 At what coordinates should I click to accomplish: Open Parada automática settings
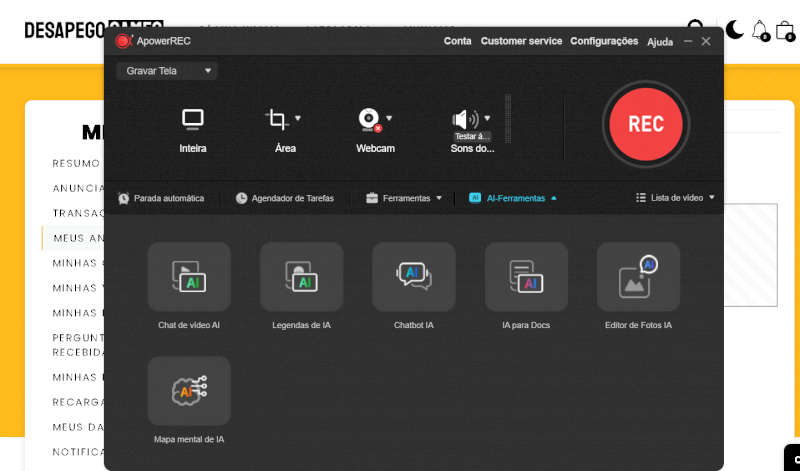click(x=161, y=198)
